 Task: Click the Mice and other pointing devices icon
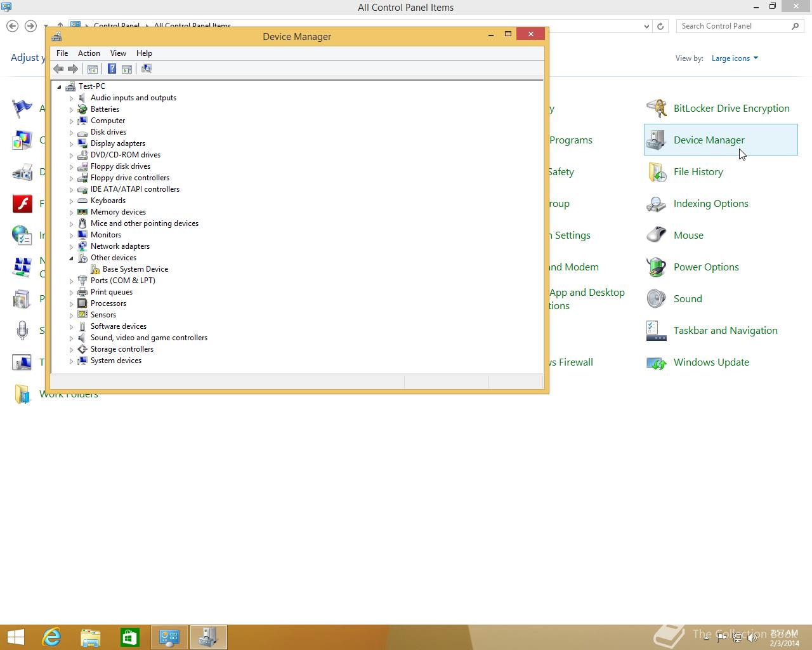point(82,223)
